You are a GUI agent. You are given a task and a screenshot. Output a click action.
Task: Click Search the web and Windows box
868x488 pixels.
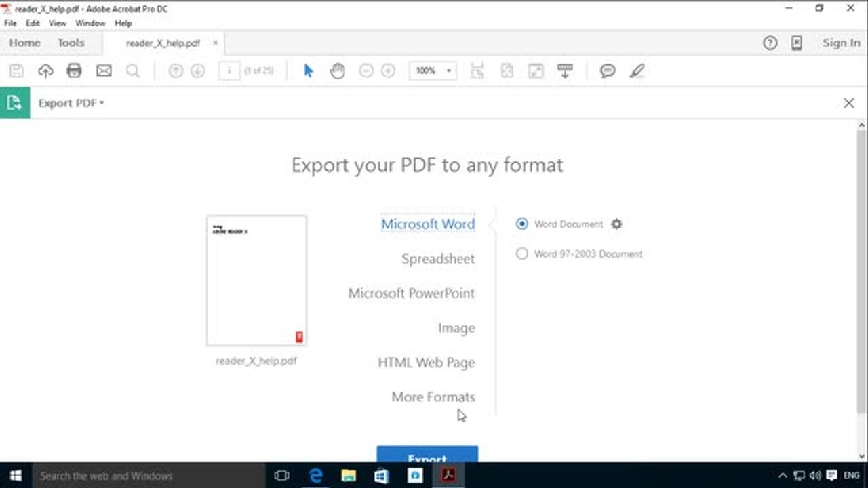click(149, 476)
